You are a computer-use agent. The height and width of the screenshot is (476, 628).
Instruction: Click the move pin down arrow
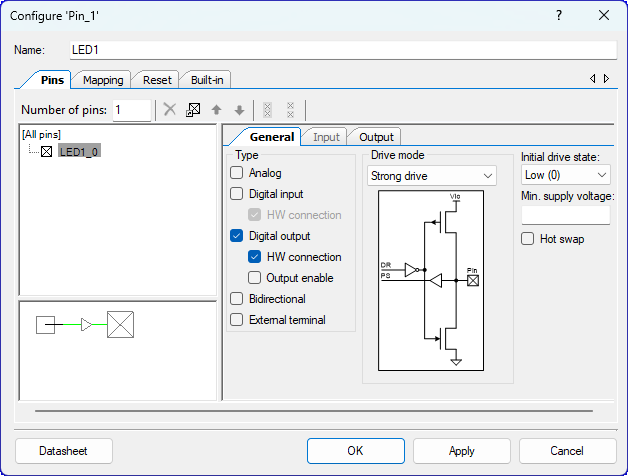pos(238,110)
